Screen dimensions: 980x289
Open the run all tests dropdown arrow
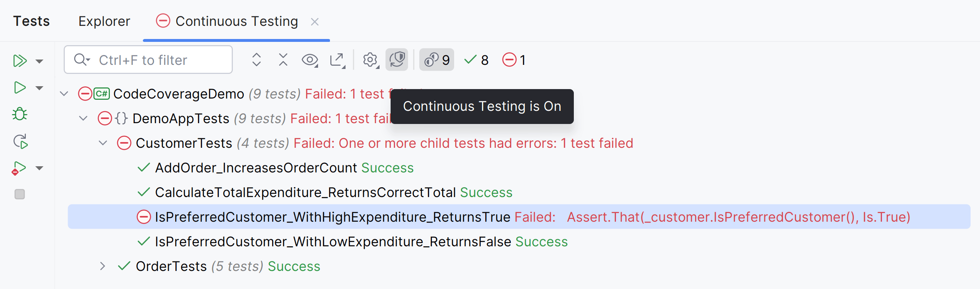[39, 62]
